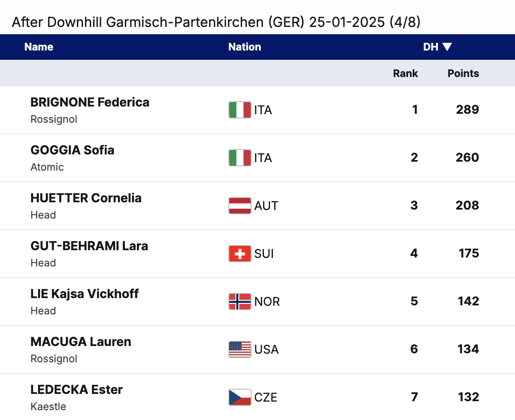Click the Italian flag beside Brignone
Viewport: 515px width, 420px height.
[x=240, y=110]
